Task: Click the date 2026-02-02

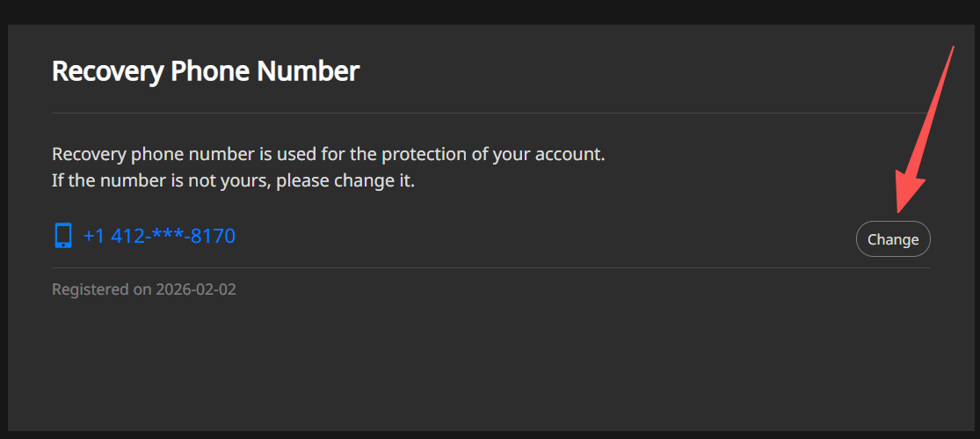Action: [x=196, y=289]
